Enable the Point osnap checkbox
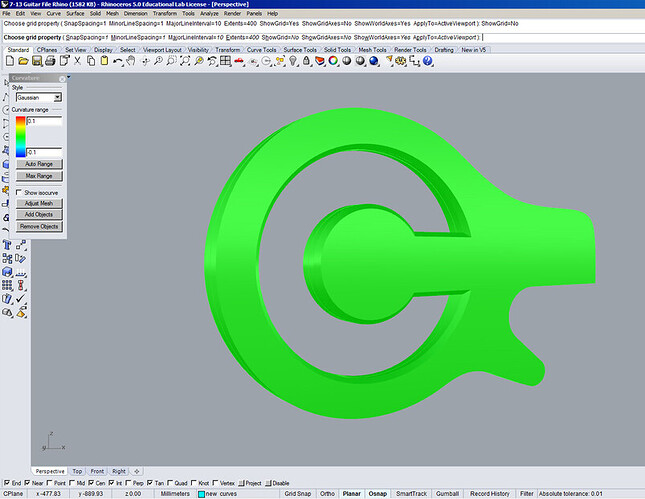The image size is (645, 499). click(x=49, y=483)
